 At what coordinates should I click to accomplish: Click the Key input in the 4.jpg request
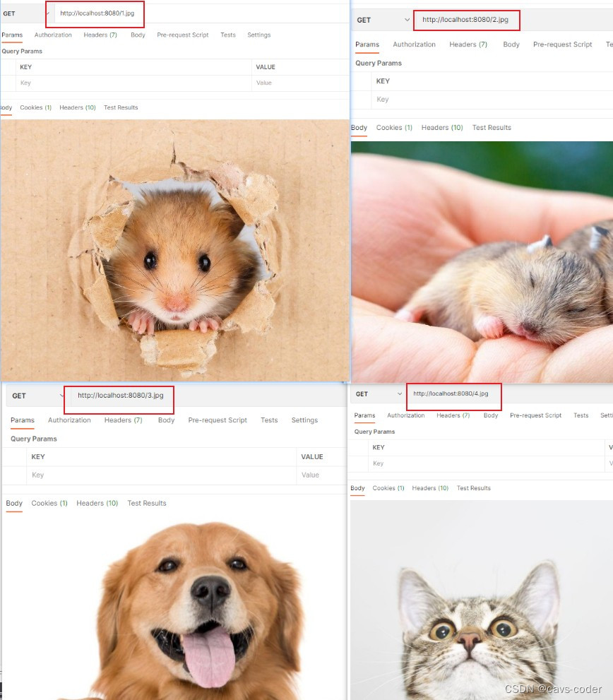(x=487, y=464)
